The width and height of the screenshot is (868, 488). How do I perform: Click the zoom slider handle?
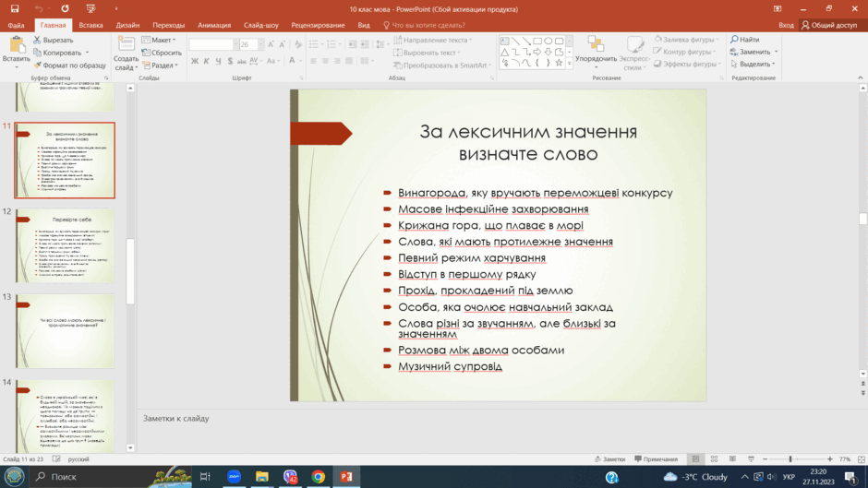[790, 459]
